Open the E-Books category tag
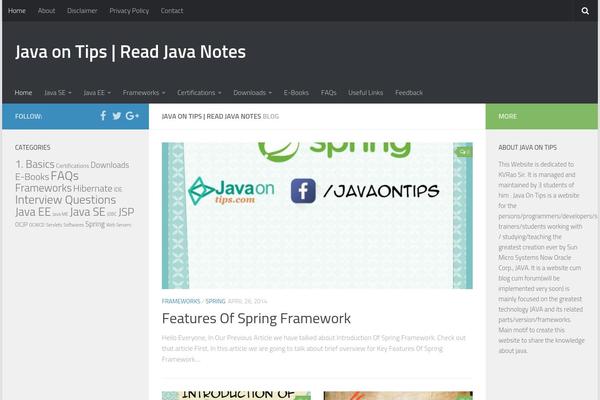600x400 pixels. (x=32, y=177)
